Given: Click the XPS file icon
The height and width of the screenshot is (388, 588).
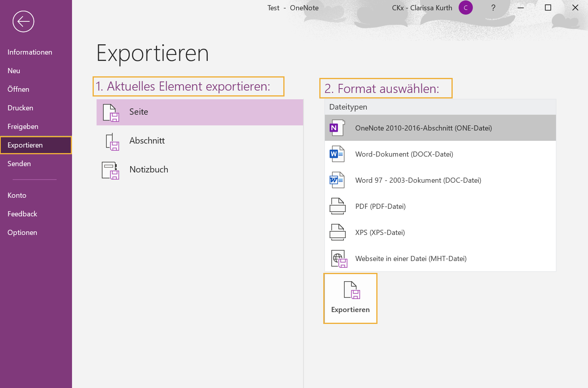Looking at the screenshot, I should click(337, 232).
